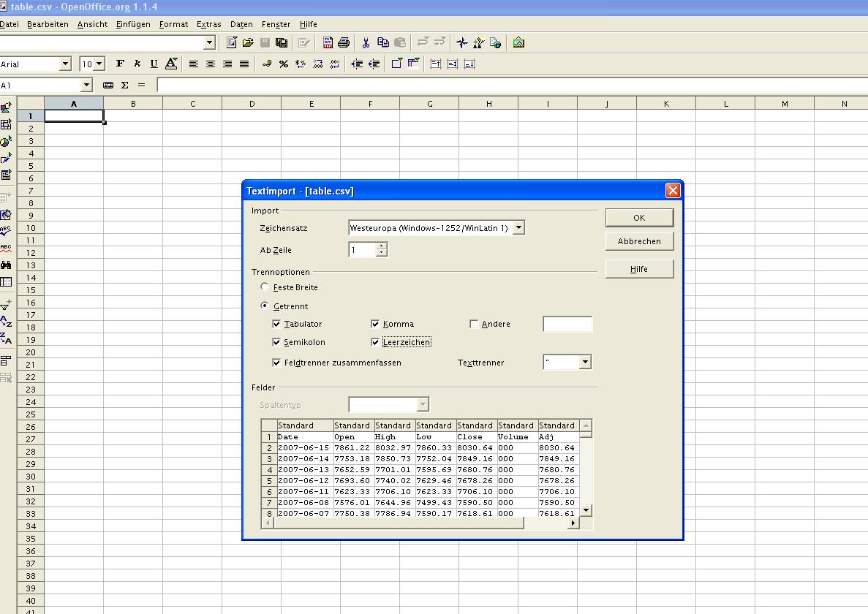Open the Zeichensatz dropdown list
The height and width of the screenshot is (614, 868).
click(x=518, y=228)
